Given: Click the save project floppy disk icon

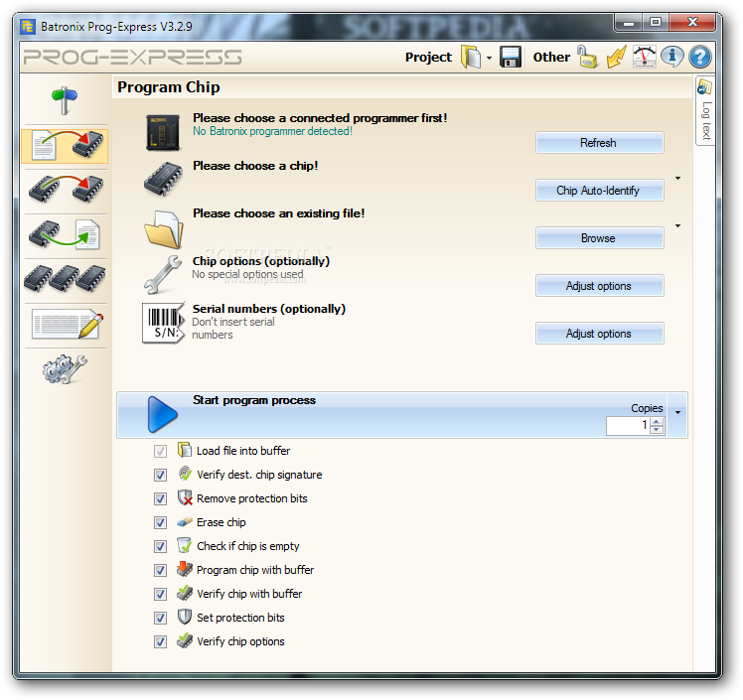Looking at the screenshot, I should pos(511,57).
